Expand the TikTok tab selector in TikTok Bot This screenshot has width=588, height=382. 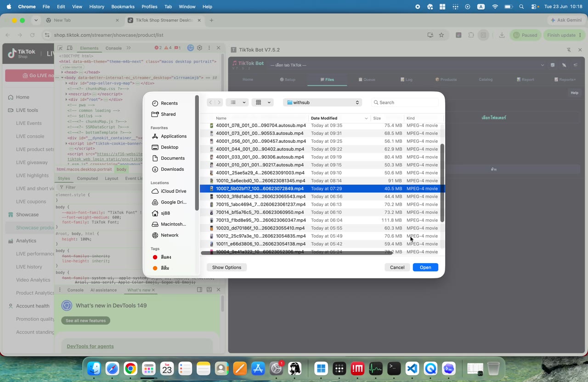pyautogui.click(x=542, y=65)
